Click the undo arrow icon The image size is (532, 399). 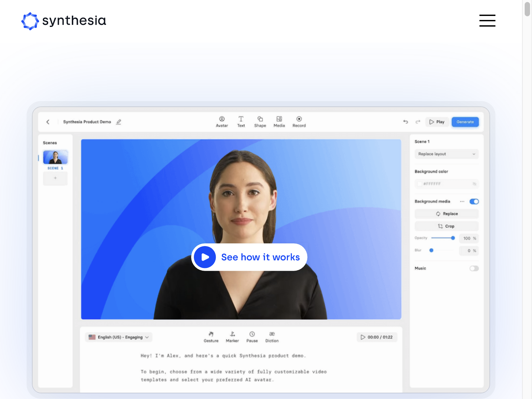pyautogui.click(x=406, y=122)
